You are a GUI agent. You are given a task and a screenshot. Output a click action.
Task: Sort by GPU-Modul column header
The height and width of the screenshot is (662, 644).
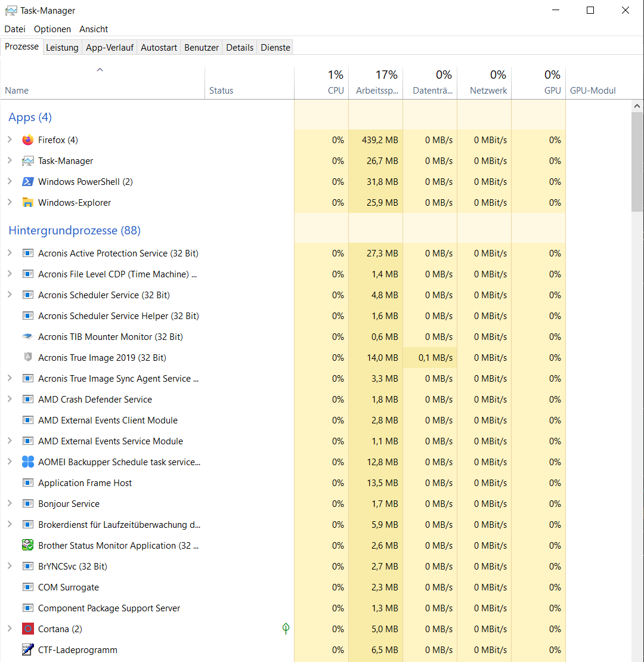click(599, 83)
